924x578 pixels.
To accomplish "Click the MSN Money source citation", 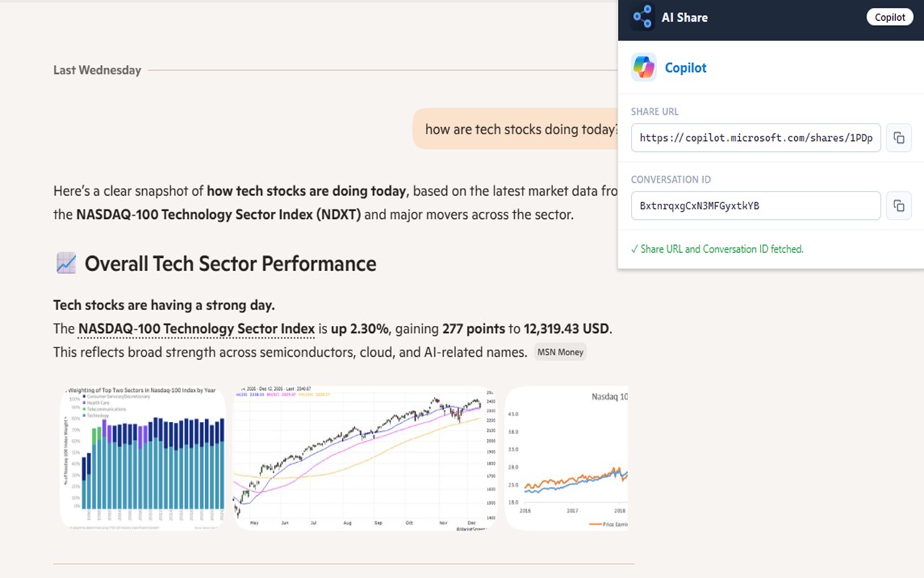I will (560, 353).
